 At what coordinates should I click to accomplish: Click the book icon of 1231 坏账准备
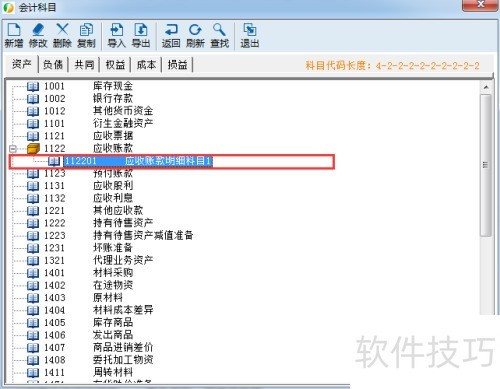[33, 248]
